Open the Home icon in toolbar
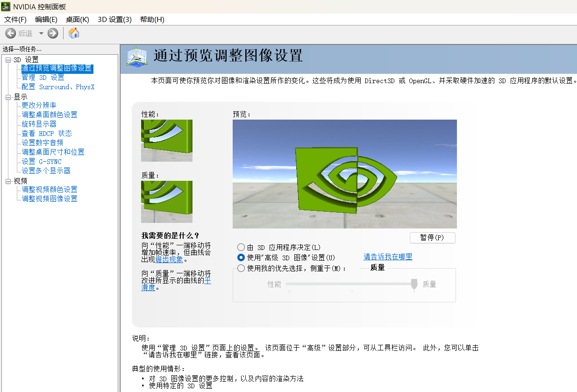 pos(74,33)
